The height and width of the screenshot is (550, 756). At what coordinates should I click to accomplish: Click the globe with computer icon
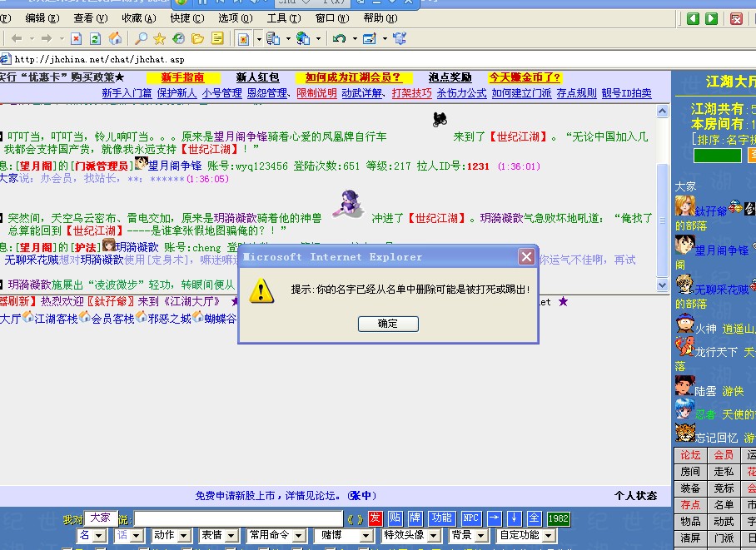303,38
